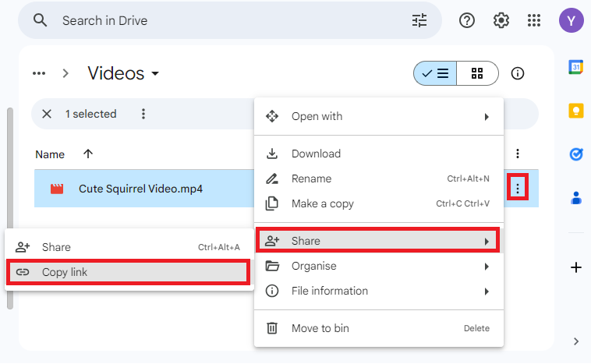Open Google Keep side panel
This screenshot has height=364, width=591.
pyautogui.click(x=575, y=111)
